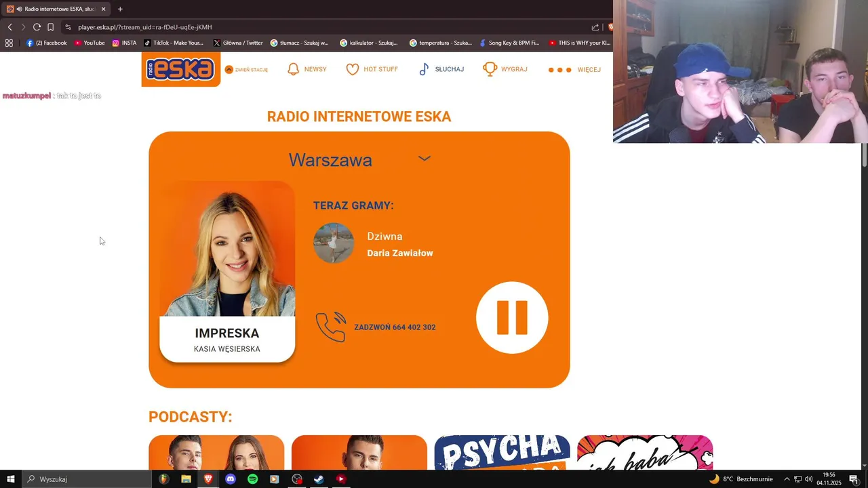Viewport: 868px width, 488px height.
Task: Open File Explorer from the taskbar
Action: click(186, 479)
